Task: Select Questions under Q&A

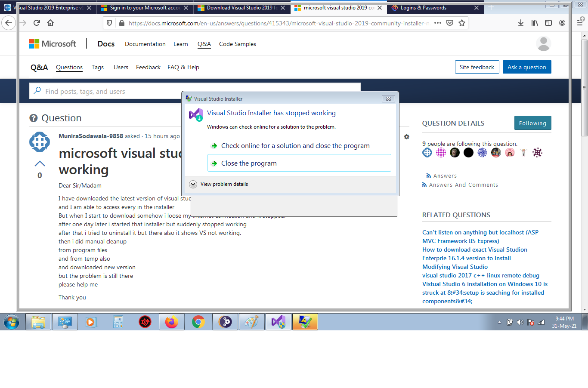Action: (x=69, y=67)
